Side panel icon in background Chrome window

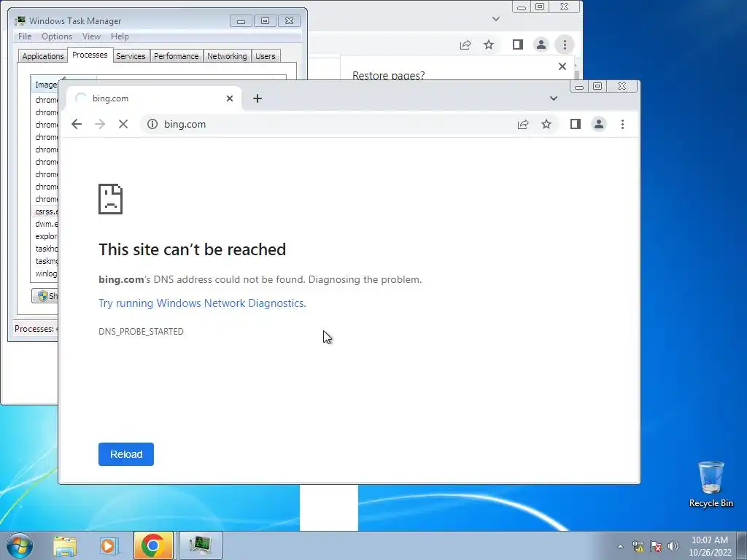tap(518, 44)
